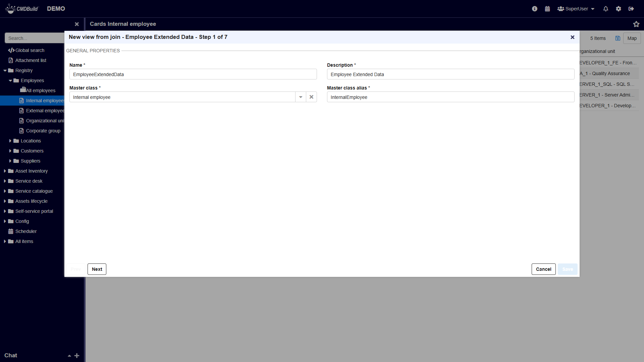Screen dimensions: 644x362
Task: Collapse the Registry folder
Action: (5, 70)
